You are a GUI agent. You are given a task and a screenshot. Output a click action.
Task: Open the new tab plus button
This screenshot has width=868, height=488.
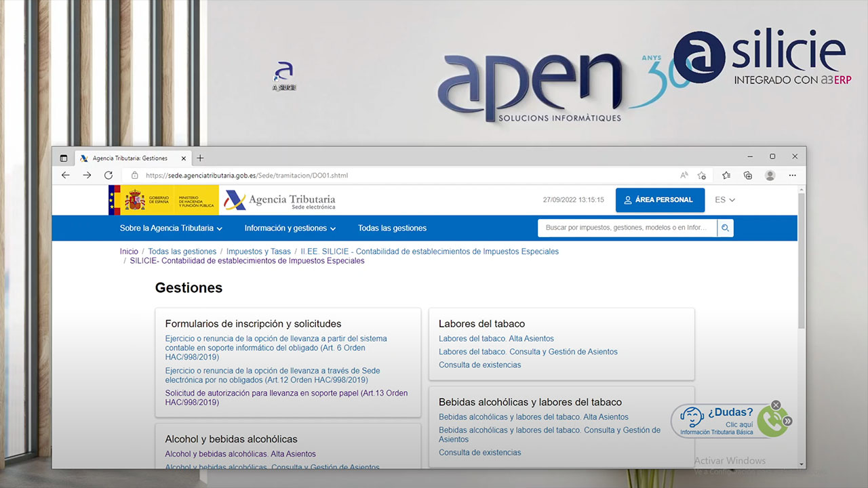point(200,158)
